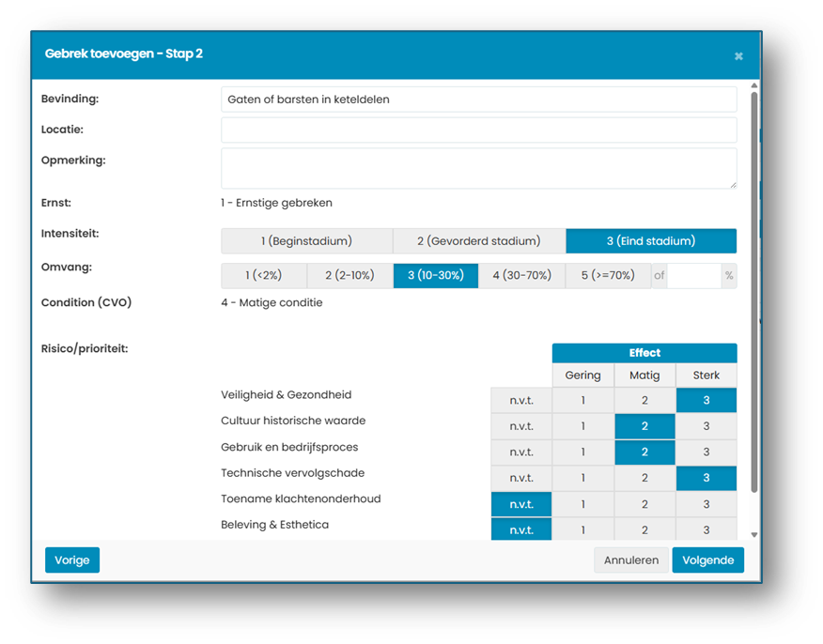Set Technische vervolgschade to n.v.t.
823x644 pixels.
click(x=521, y=478)
